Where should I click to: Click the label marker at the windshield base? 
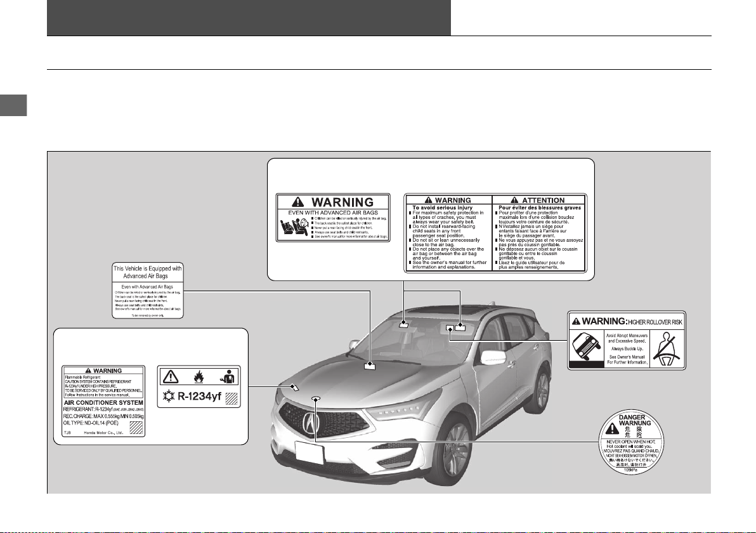[x=369, y=366]
